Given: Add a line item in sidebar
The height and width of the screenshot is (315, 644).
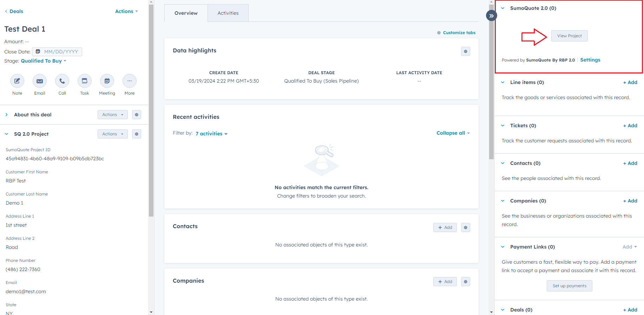Looking at the screenshot, I should 630,82.
